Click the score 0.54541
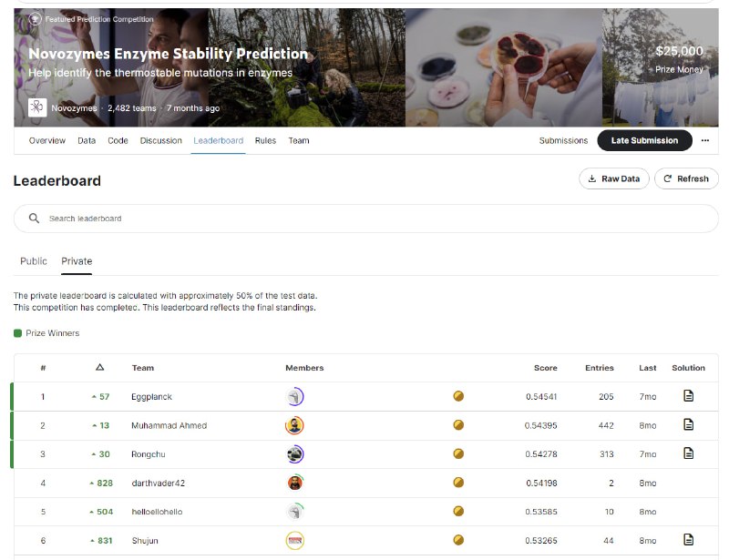The height and width of the screenshot is (560, 729). 541,397
